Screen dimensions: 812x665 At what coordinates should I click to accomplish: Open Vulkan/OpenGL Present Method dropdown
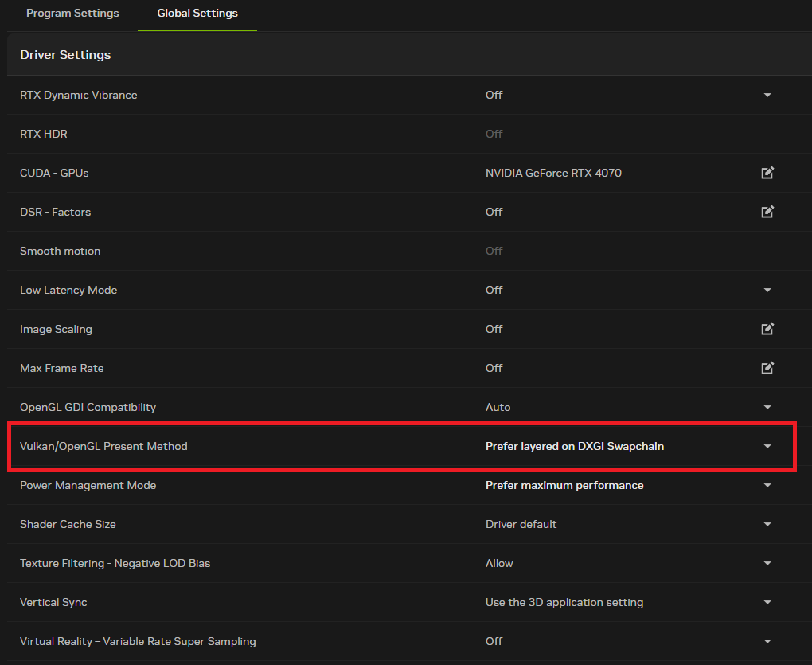tap(767, 446)
